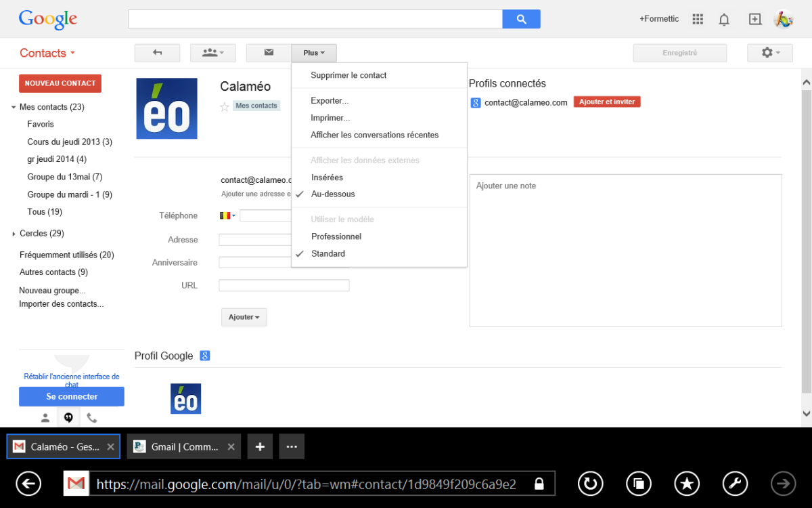Click the blue Google search button
The image size is (812, 508).
pos(521,19)
